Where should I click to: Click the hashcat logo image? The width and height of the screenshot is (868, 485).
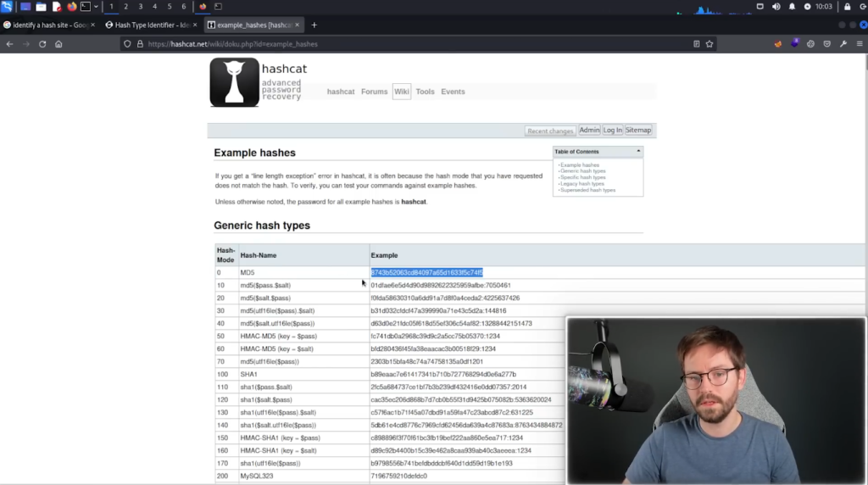point(234,82)
